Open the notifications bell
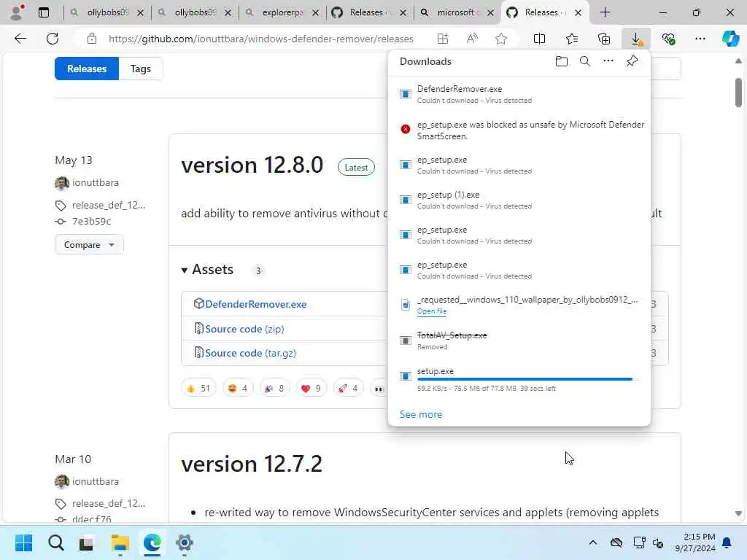The width and height of the screenshot is (747, 560). click(727, 542)
